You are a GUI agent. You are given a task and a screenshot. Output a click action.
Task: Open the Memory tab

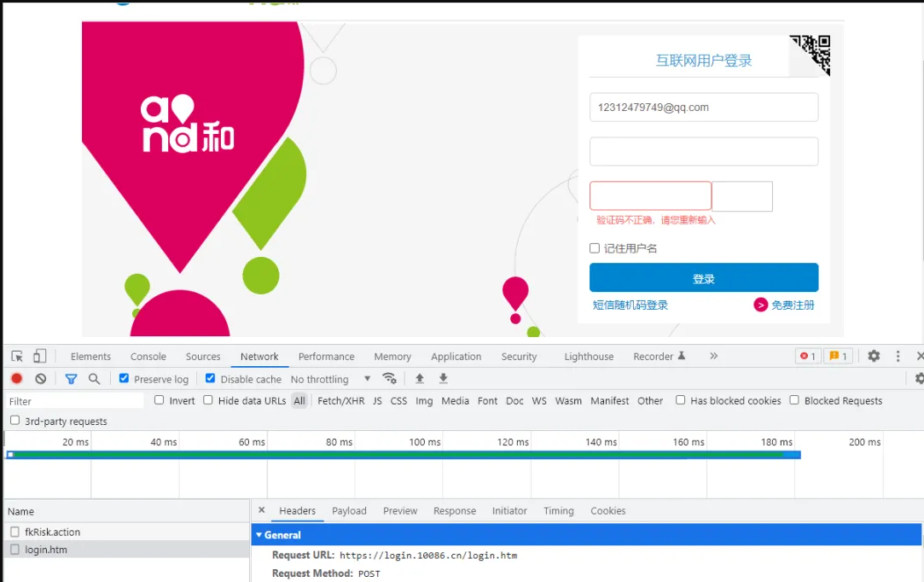click(x=392, y=356)
